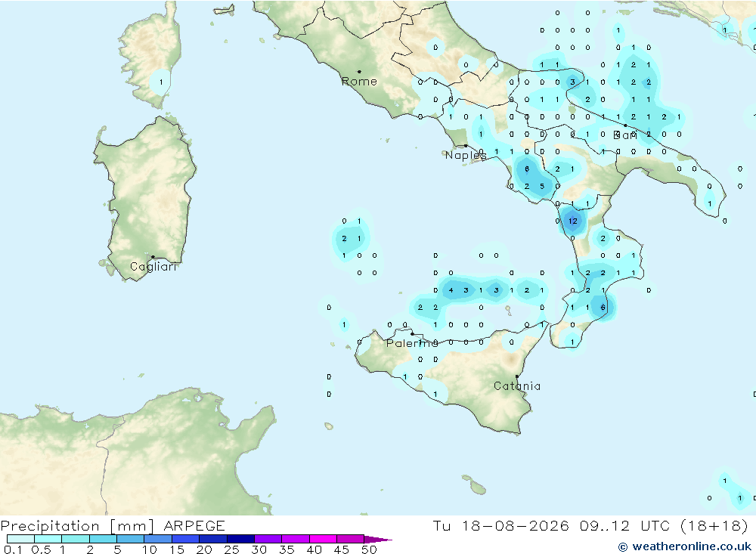
Task: Click the 5–10 mm legend color swatch
Action: coord(131,539)
